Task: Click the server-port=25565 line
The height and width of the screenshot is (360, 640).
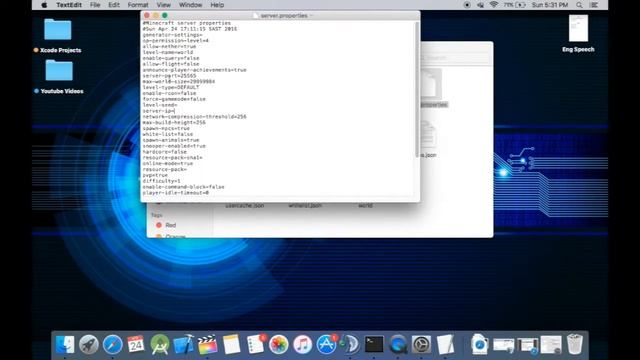Action: point(169,76)
